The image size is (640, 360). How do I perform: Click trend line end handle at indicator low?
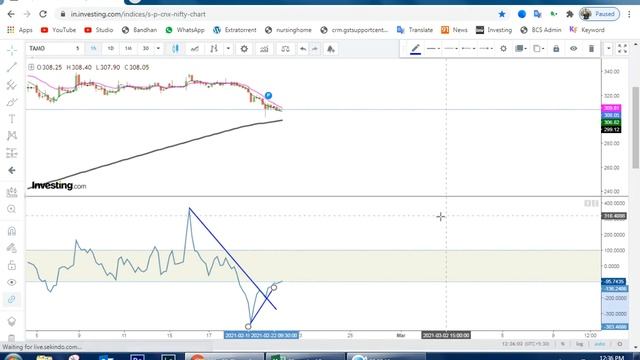[248, 326]
